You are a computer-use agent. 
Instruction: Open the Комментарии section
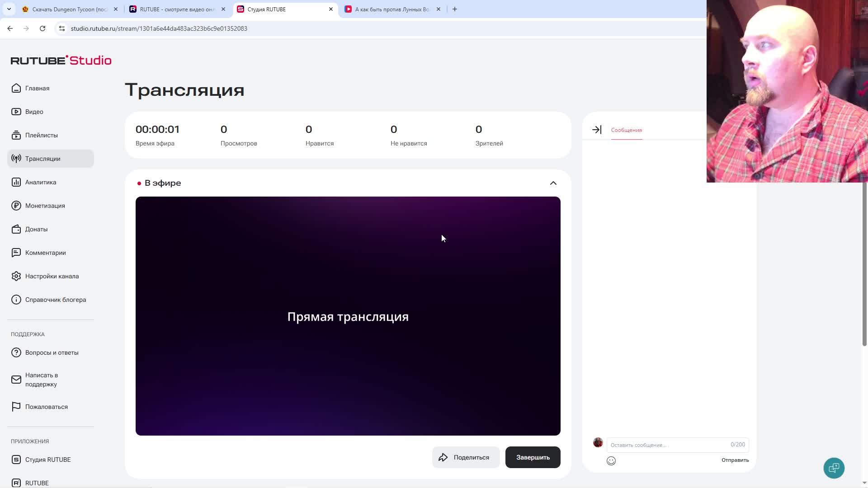[46, 253]
